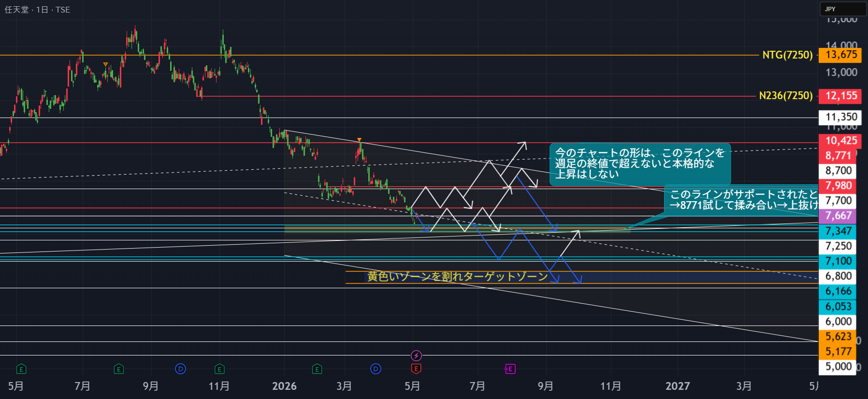868x399 pixels.
Task: Click the blue D dividend marker before 5月 2026
Action: [x=376, y=369]
